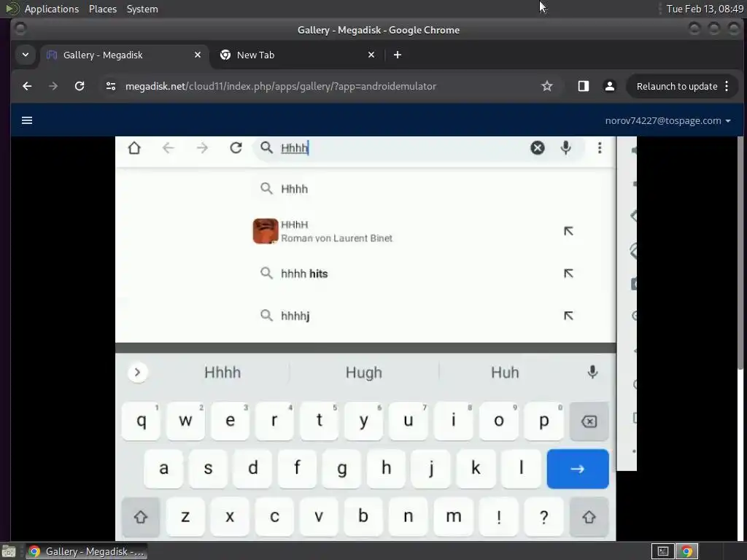Open the HHhH book thumbnail
The image size is (747, 560).
point(266,231)
